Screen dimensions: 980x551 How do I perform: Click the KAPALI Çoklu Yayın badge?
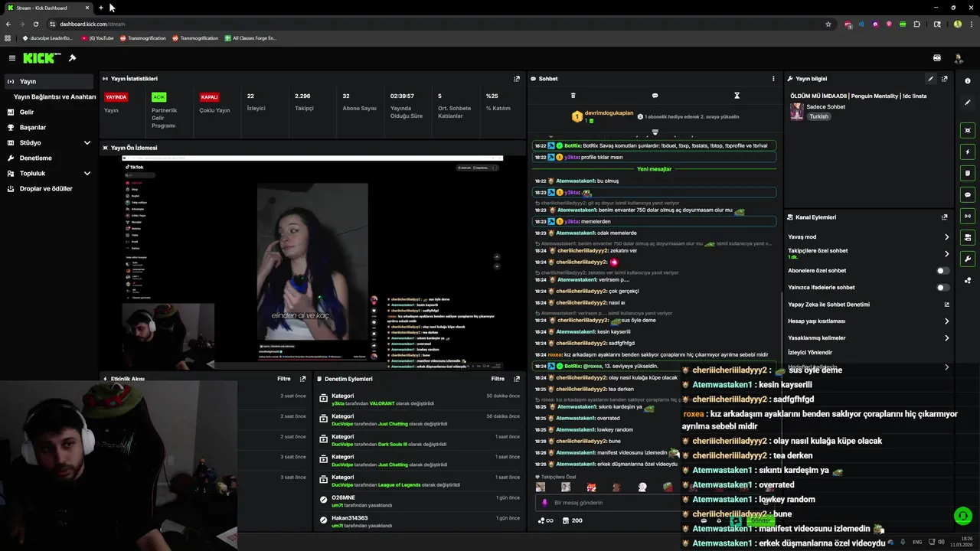point(210,97)
